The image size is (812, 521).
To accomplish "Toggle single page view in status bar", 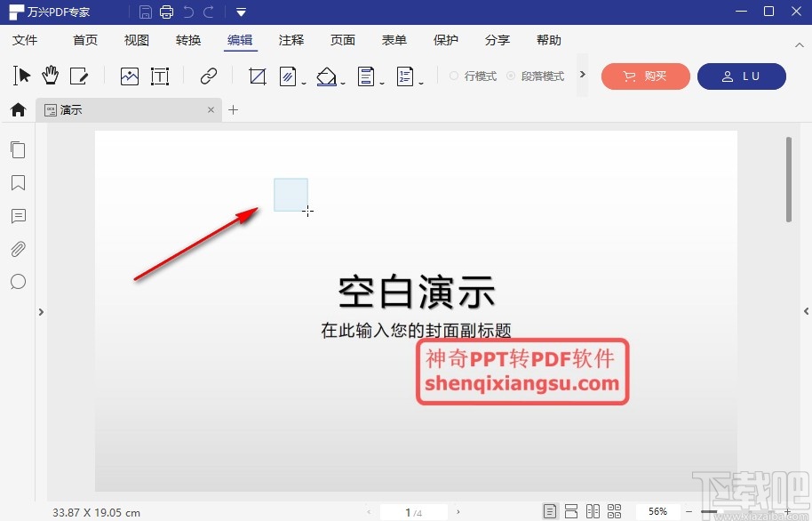I will click(x=551, y=510).
